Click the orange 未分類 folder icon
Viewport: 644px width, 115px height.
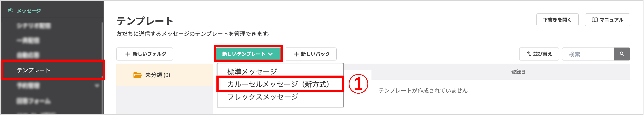(x=138, y=75)
